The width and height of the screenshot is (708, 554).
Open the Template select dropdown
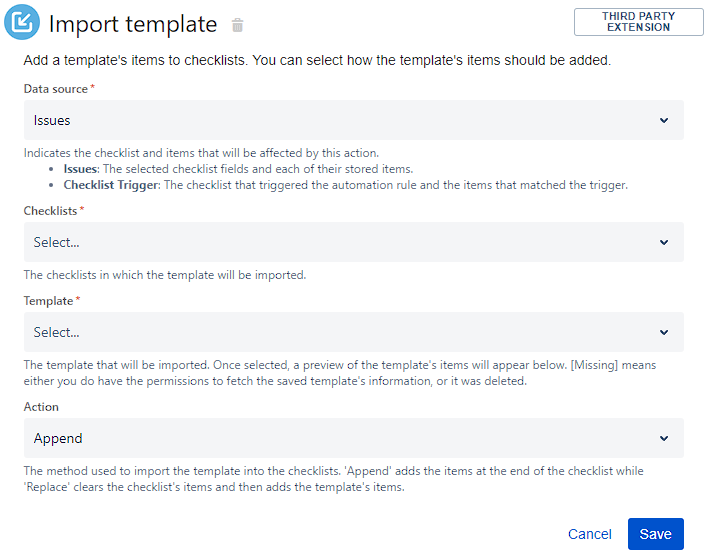click(x=340, y=332)
